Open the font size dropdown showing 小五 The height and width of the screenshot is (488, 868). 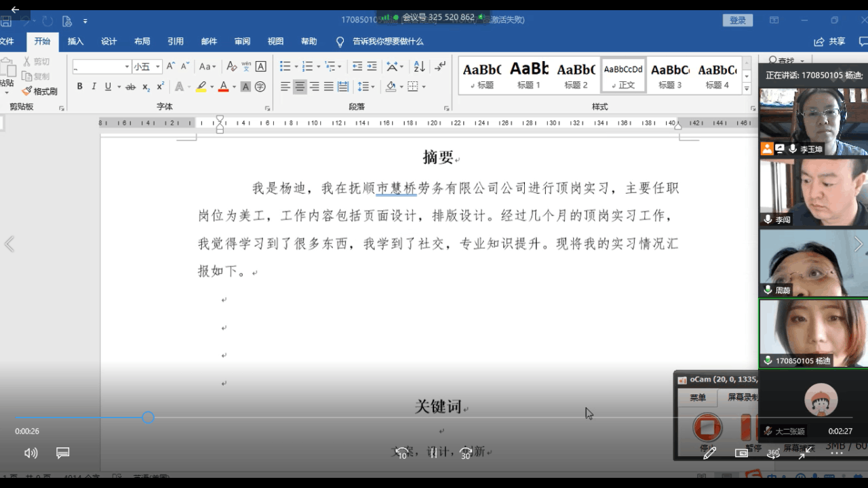[x=157, y=66]
